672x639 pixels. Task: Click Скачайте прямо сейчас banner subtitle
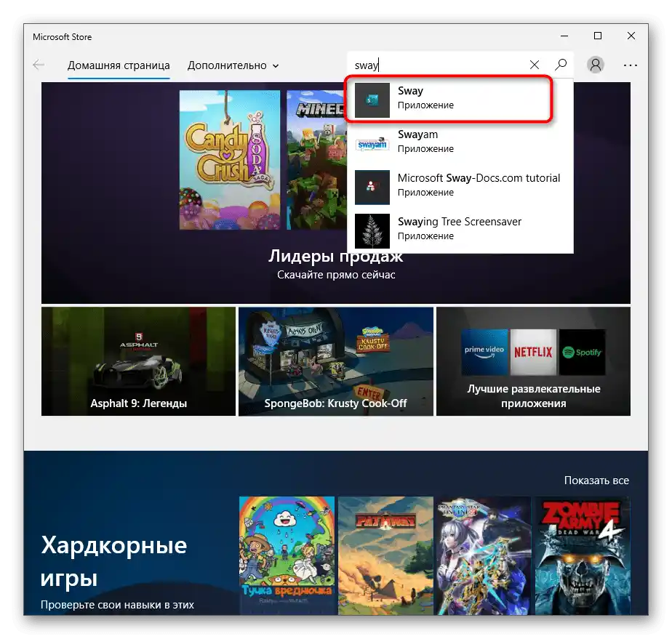coord(336,275)
